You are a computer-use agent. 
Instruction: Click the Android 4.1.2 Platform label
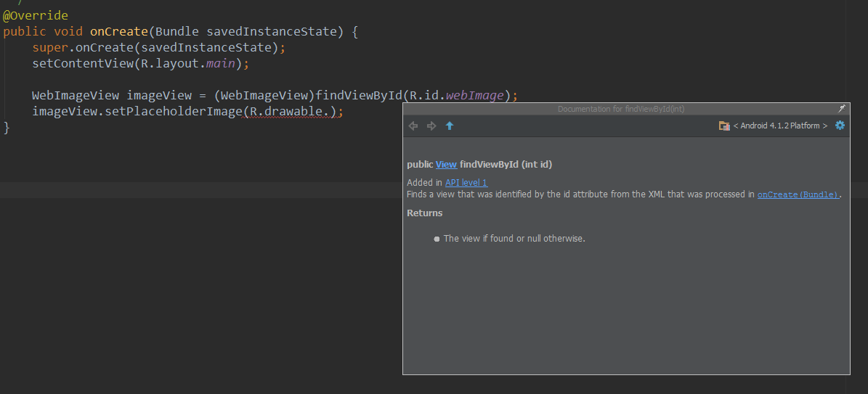(x=781, y=126)
